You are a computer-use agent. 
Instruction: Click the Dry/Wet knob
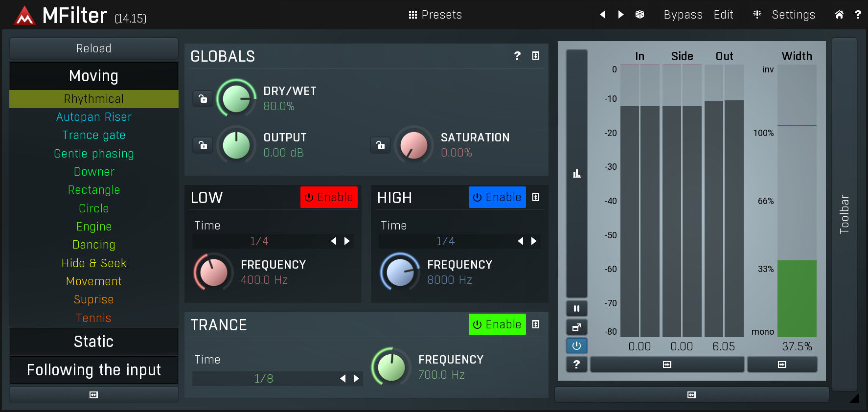(236, 98)
